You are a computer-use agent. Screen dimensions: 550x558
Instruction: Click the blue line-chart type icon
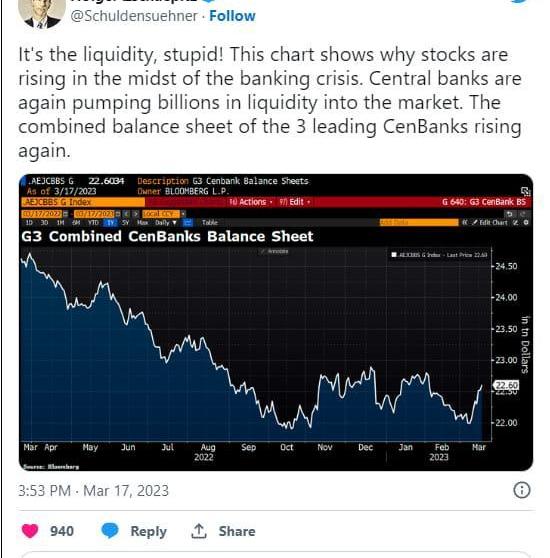[x=187, y=222]
